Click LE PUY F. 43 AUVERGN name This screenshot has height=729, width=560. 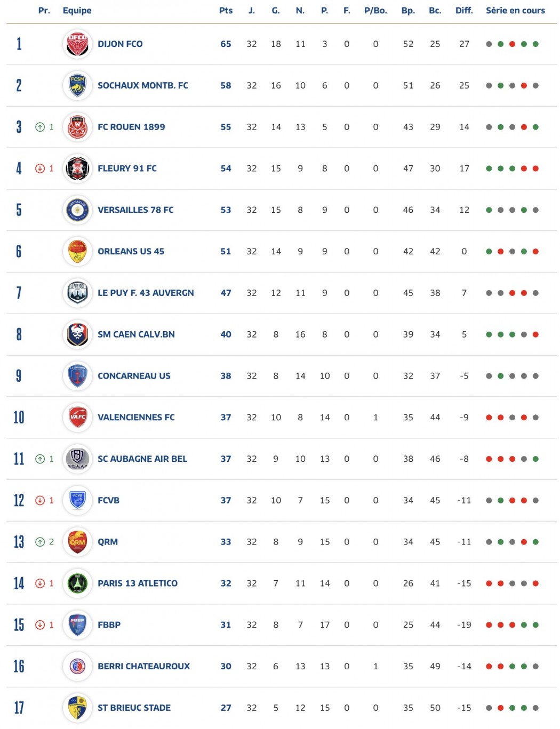pos(146,293)
